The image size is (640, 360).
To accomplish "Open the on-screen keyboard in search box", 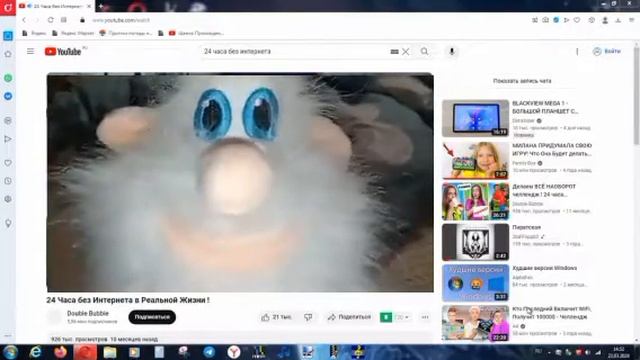I will tap(394, 51).
